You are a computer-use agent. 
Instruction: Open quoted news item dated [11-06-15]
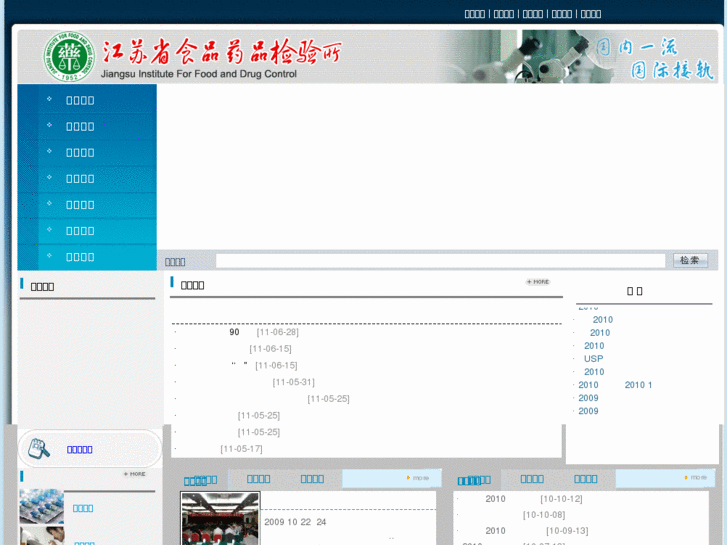pyautogui.click(x=238, y=365)
